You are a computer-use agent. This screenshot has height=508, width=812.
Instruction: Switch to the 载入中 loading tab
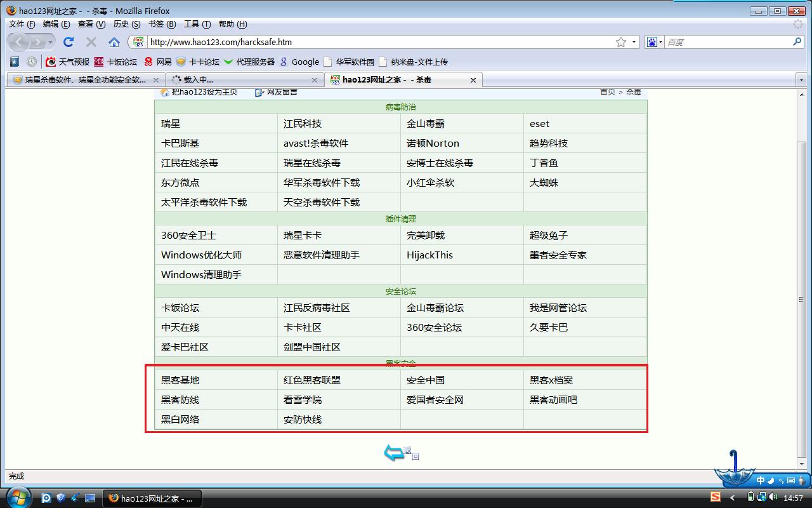(244, 80)
